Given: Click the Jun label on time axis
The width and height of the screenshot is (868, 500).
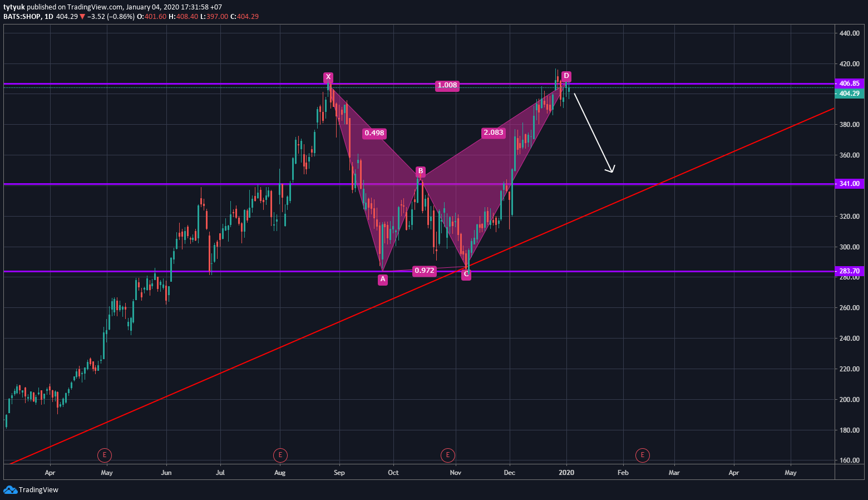Looking at the screenshot, I should (166, 473).
